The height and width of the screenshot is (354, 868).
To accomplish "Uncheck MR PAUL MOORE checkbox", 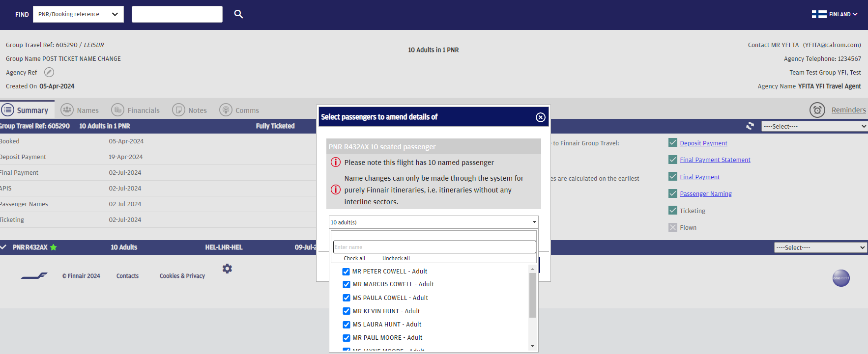I will coord(347,338).
